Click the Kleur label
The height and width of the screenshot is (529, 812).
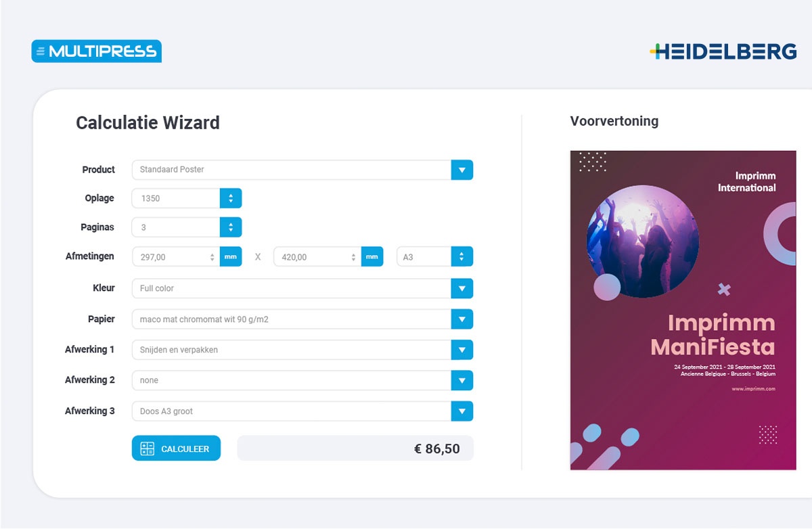coord(104,287)
